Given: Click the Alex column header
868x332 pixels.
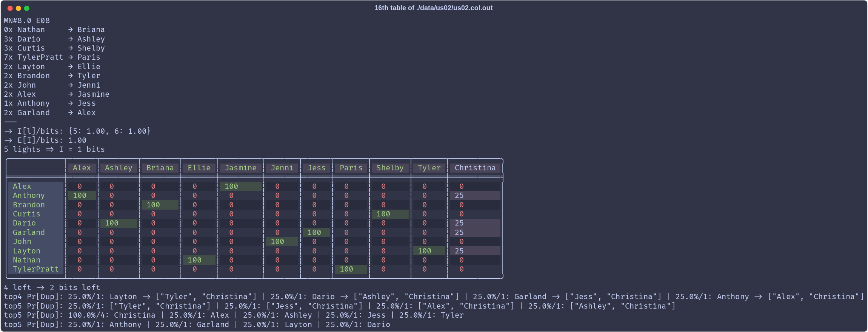Looking at the screenshot, I should (82, 168).
